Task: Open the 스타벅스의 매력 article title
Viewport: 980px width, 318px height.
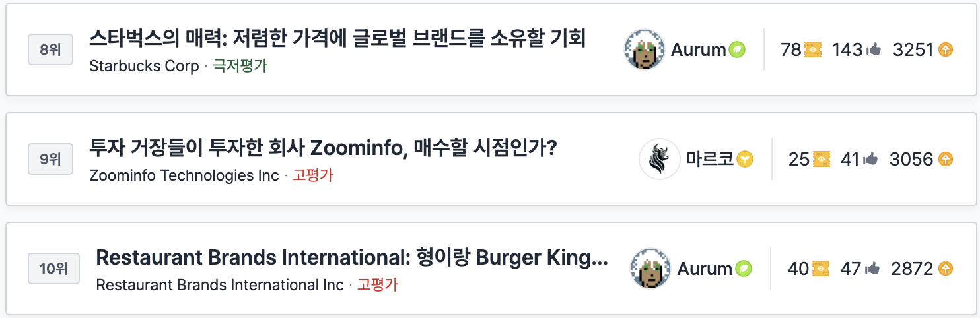Action: point(337,38)
